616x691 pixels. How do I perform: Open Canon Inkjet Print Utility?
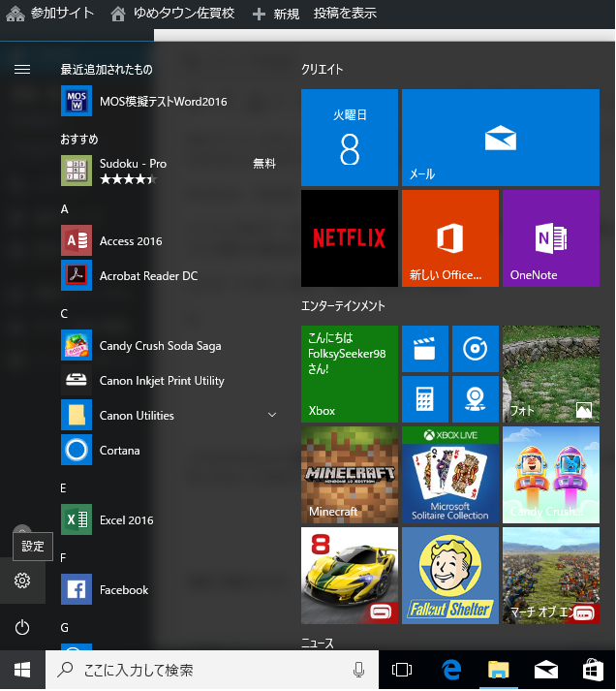(x=169, y=380)
